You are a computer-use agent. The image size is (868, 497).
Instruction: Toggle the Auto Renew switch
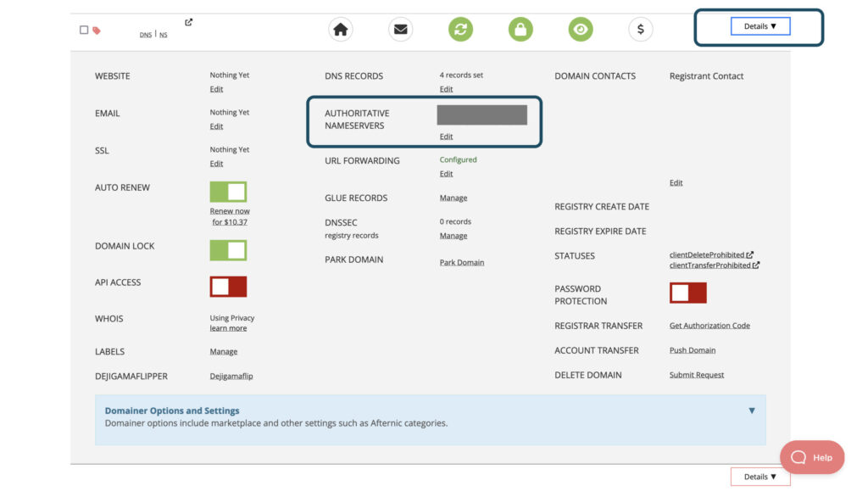(228, 192)
